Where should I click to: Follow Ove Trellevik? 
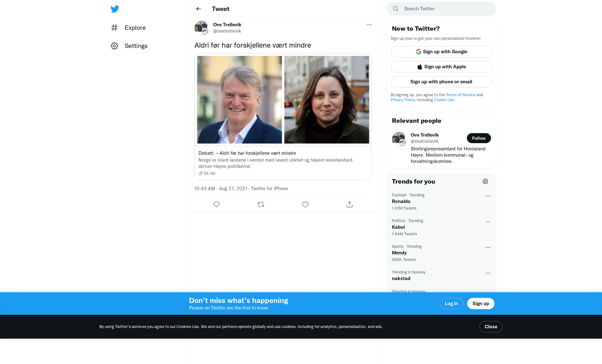pyautogui.click(x=478, y=138)
